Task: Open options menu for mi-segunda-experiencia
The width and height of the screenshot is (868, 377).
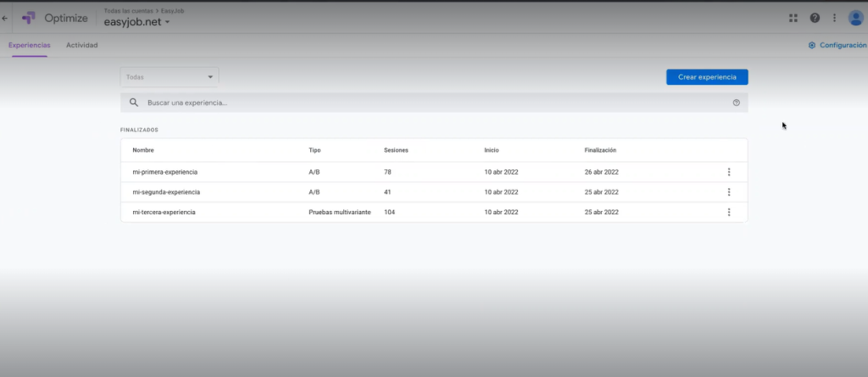Action: (728, 192)
